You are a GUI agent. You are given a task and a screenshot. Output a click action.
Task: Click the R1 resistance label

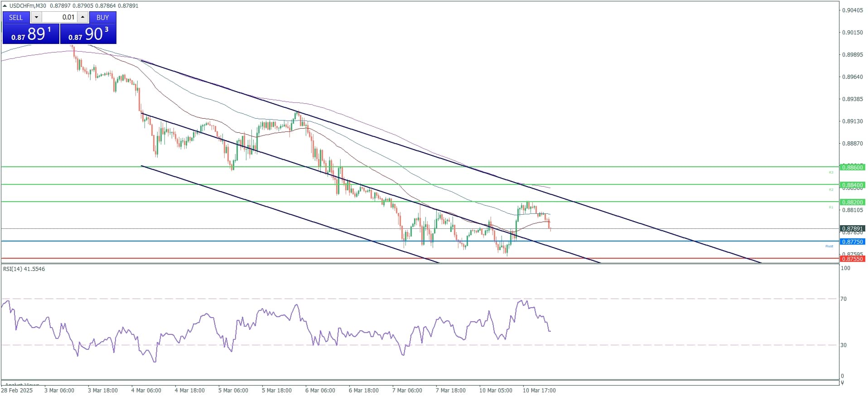[x=831, y=207]
